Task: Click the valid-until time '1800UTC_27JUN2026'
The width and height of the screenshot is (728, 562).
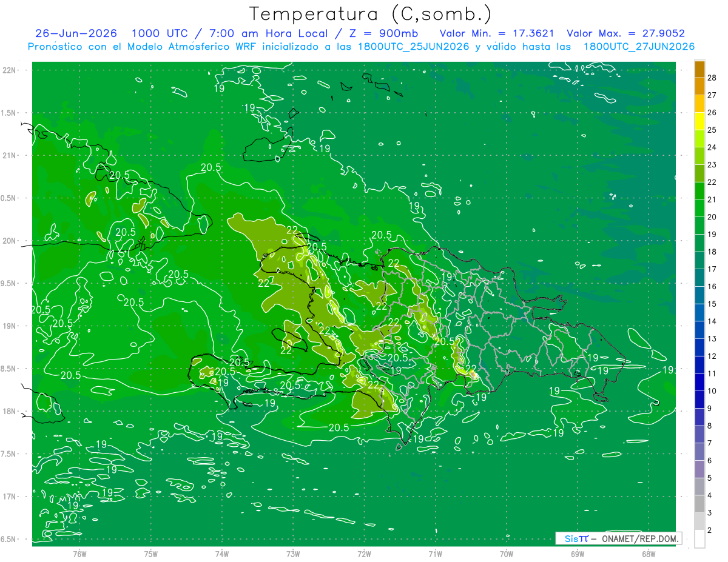Action: [639, 47]
